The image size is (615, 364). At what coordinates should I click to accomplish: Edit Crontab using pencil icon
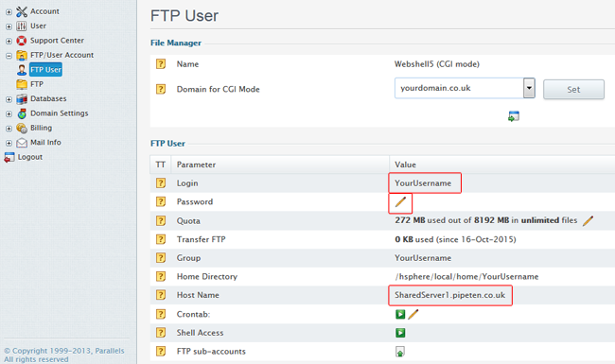[x=413, y=314]
